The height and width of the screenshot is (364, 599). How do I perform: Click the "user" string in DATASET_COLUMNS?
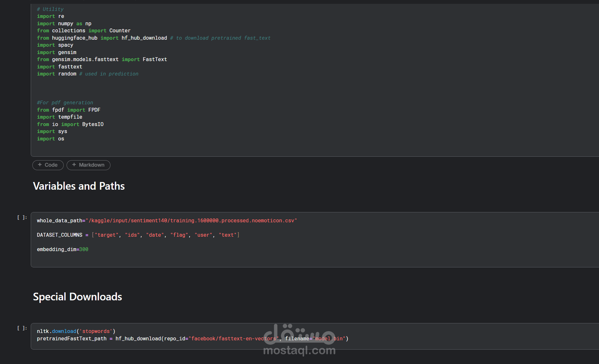pos(203,235)
